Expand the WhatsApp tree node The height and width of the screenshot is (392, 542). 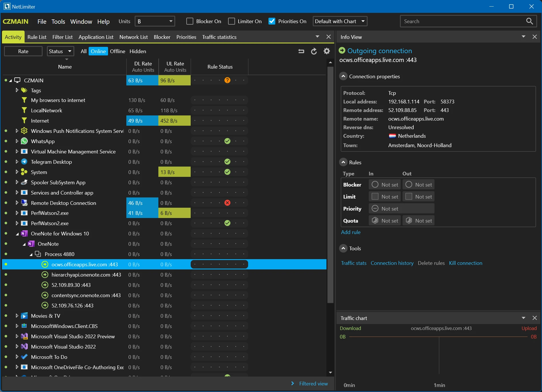click(x=17, y=141)
